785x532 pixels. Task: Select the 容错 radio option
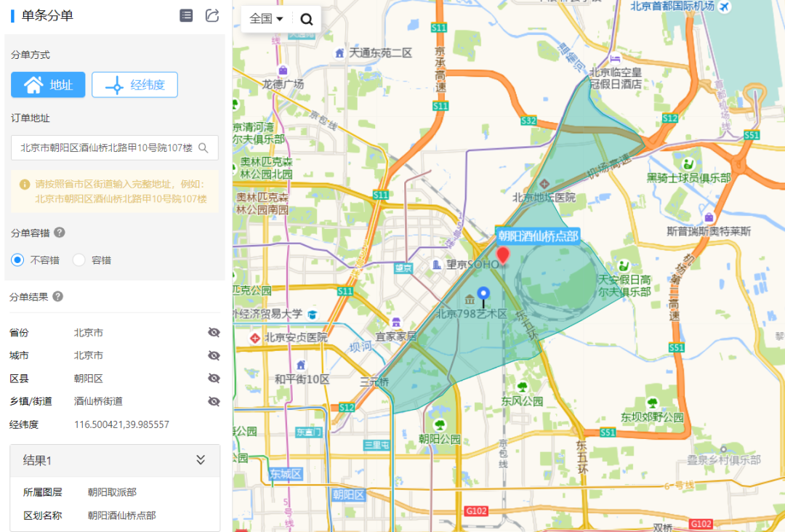[x=79, y=259]
